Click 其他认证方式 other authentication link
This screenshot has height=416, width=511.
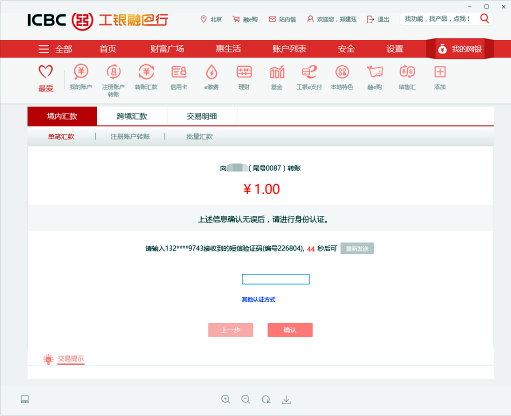pyautogui.click(x=258, y=300)
